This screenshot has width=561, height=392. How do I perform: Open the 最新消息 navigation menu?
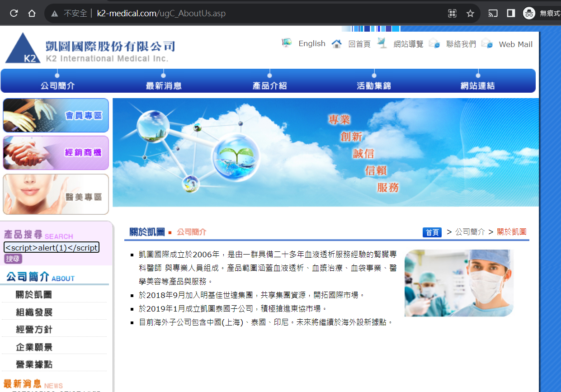pos(164,85)
